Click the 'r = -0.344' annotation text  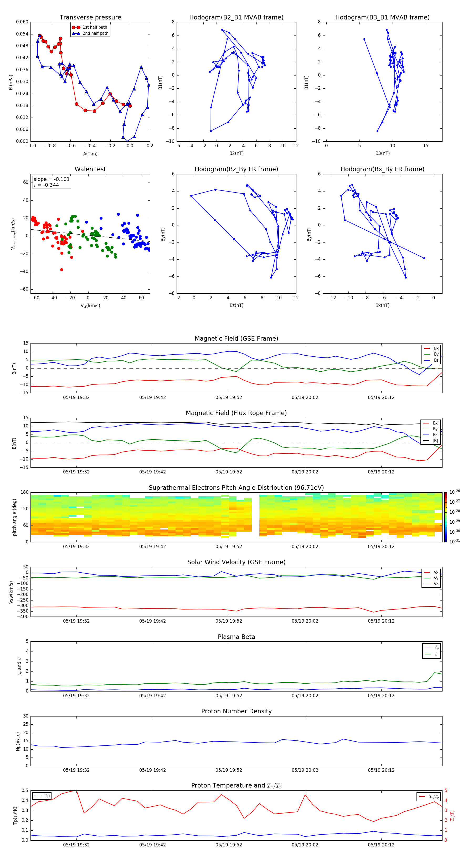tap(47, 185)
